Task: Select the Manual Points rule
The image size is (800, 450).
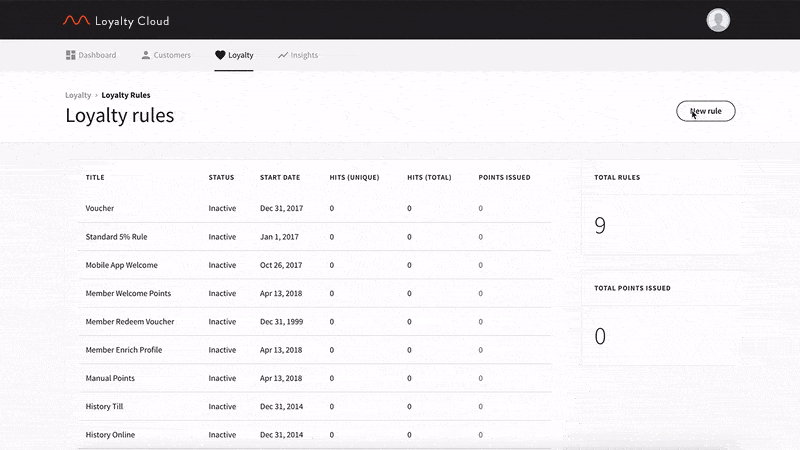Action: [x=314, y=378]
